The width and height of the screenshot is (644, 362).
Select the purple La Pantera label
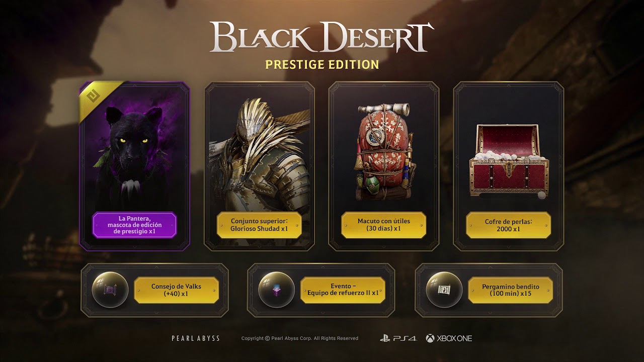point(134,225)
